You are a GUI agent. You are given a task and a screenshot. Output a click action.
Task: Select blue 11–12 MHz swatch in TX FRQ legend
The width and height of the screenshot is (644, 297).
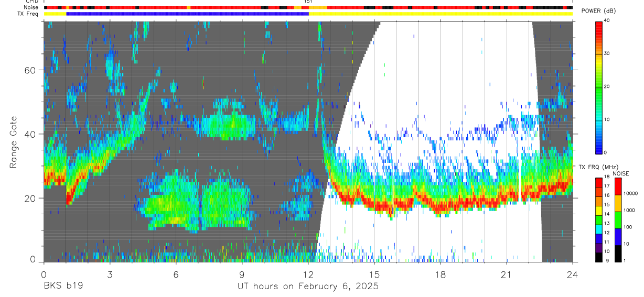pyautogui.click(x=599, y=239)
